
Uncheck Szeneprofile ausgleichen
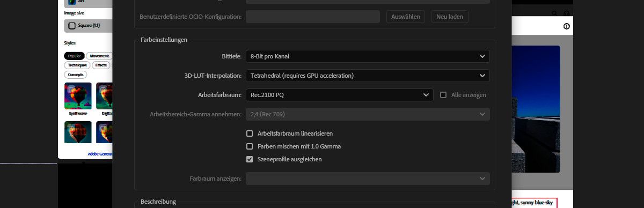pos(250,159)
